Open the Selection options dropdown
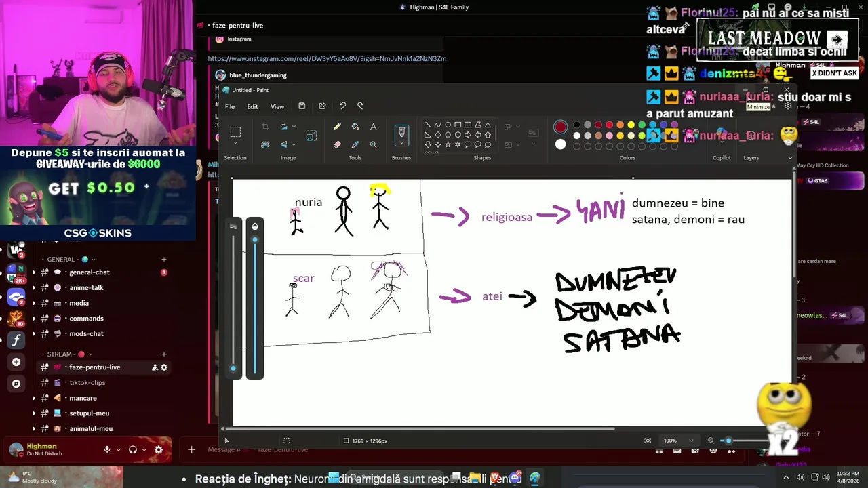Image resolution: width=868 pixels, height=488 pixels. [x=235, y=144]
